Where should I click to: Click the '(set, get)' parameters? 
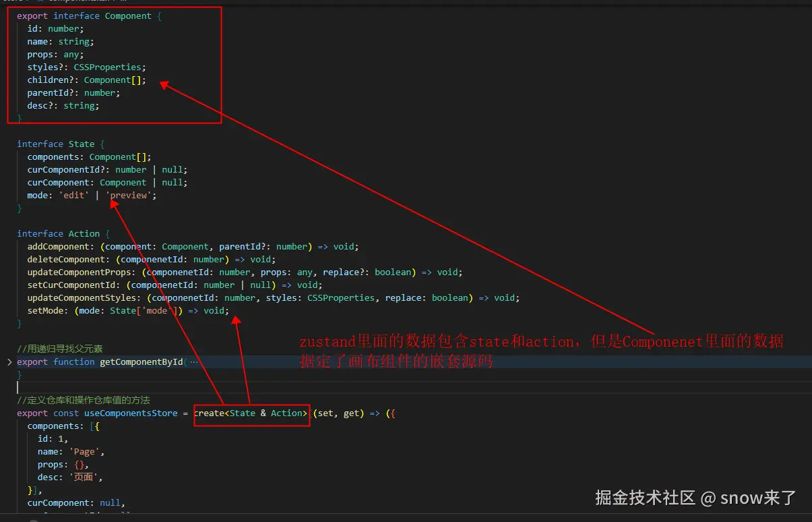click(339, 413)
